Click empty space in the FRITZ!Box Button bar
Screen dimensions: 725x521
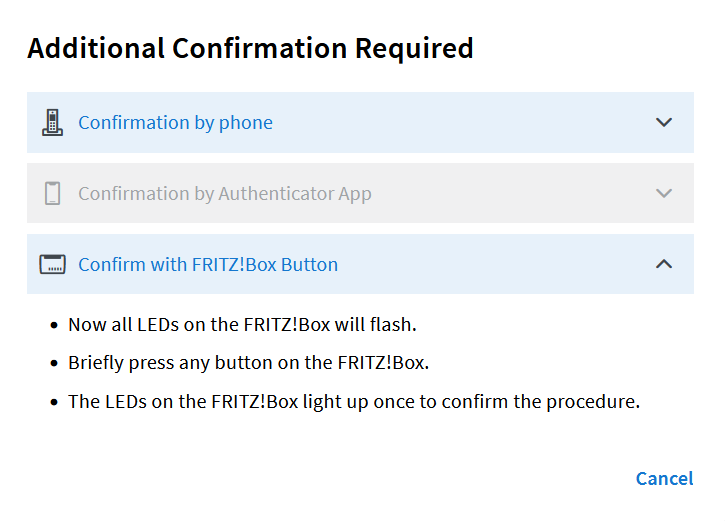pos(495,264)
